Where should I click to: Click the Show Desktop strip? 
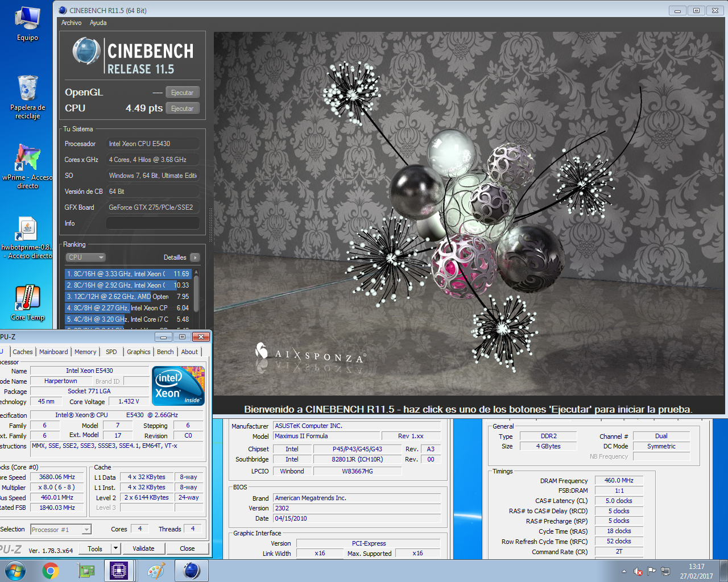[x=724, y=571]
